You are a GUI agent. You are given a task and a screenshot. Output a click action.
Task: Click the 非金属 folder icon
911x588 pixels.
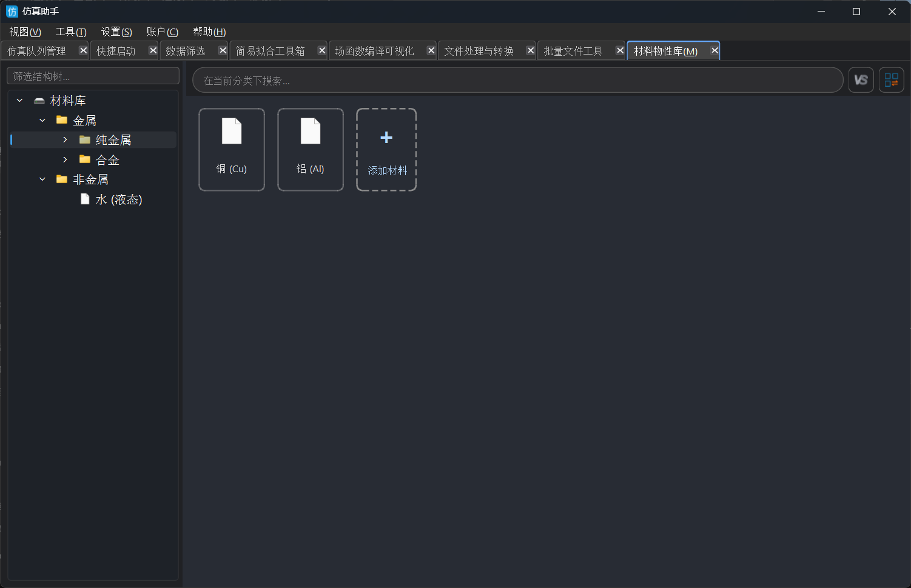pyautogui.click(x=62, y=179)
